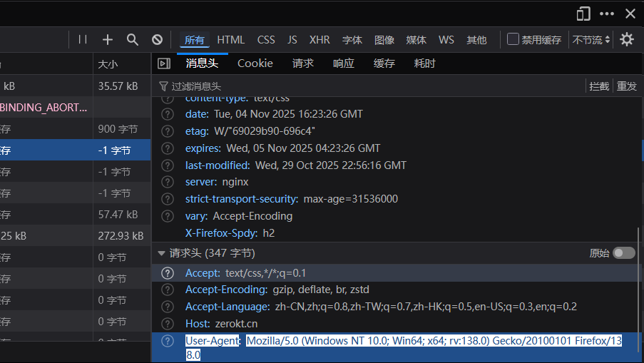Click the 重发 resend button
The height and width of the screenshot is (363, 644).
point(627,86)
